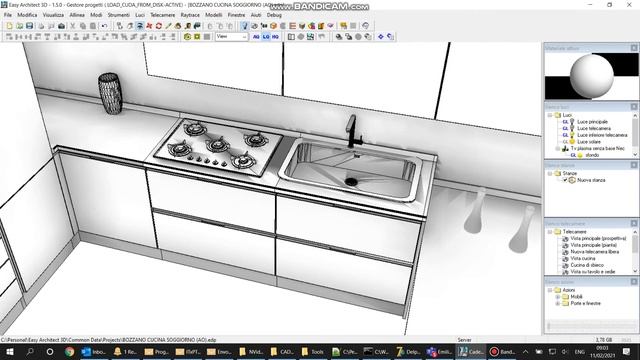
Task: Expand the Mobili folder
Action: coord(558,297)
